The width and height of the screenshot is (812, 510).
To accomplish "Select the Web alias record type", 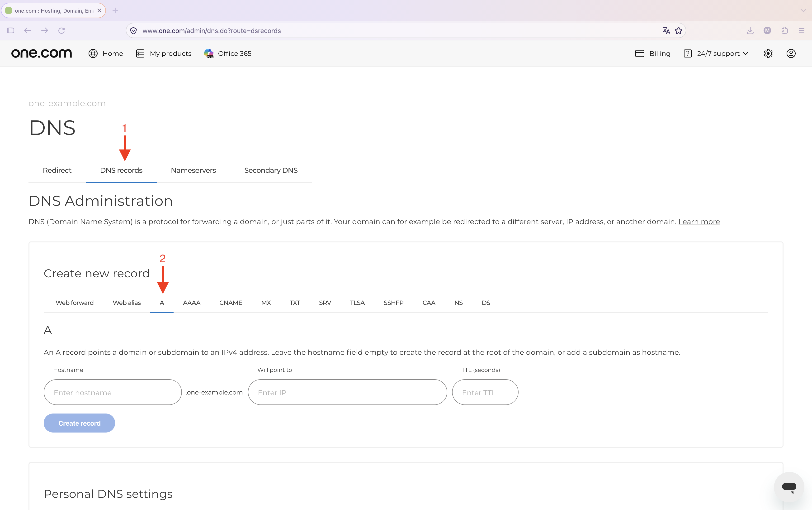I will click(x=127, y=303).
